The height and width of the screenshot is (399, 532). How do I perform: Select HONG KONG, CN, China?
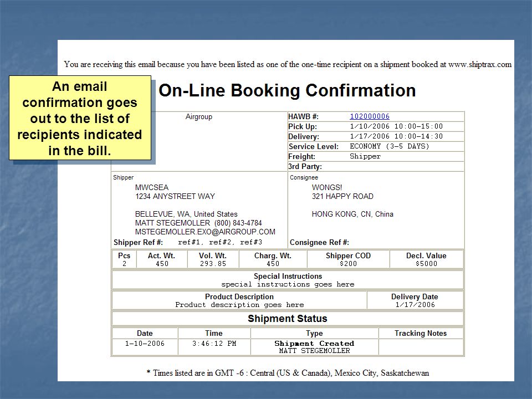click(352, 214)
